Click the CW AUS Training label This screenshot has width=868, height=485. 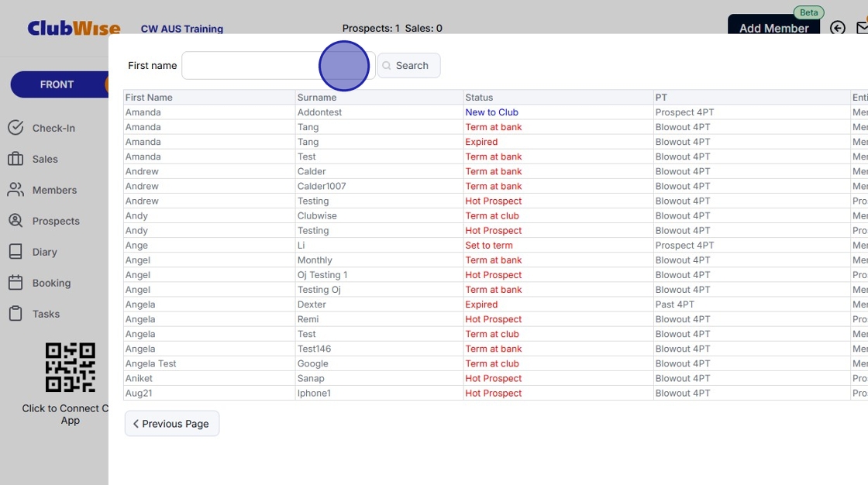[181, 29]
